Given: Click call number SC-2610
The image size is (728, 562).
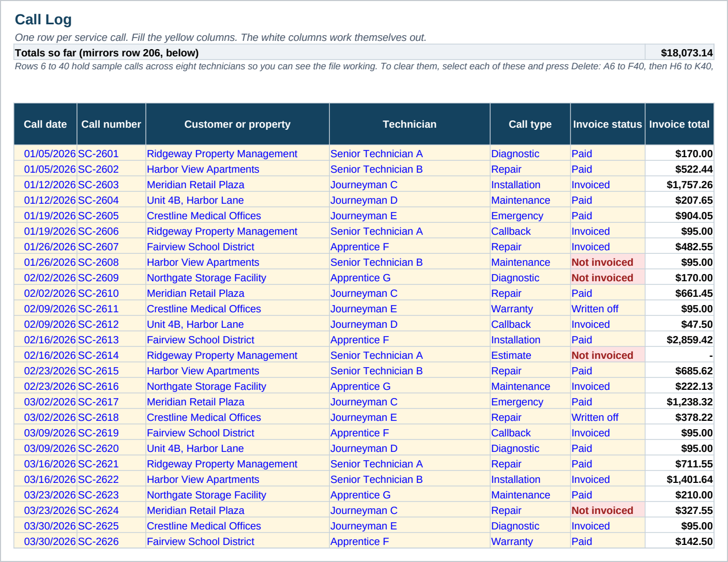Looking at the screenshot, I should coord(111,293).
